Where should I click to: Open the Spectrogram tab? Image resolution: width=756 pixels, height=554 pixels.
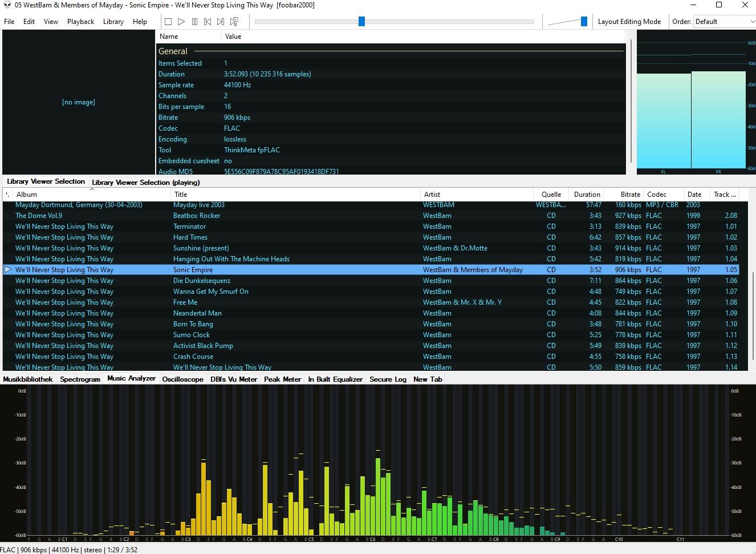click(80, 379)
